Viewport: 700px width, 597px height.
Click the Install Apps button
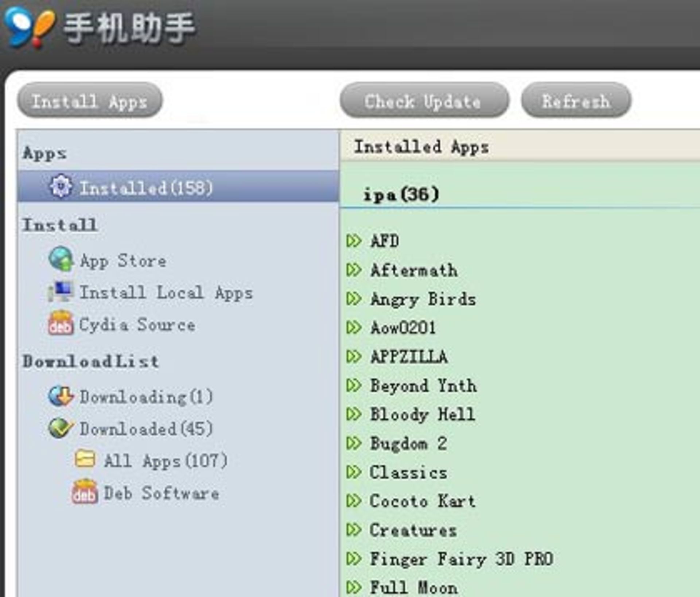pyautogui.click(x=90, y=100)
